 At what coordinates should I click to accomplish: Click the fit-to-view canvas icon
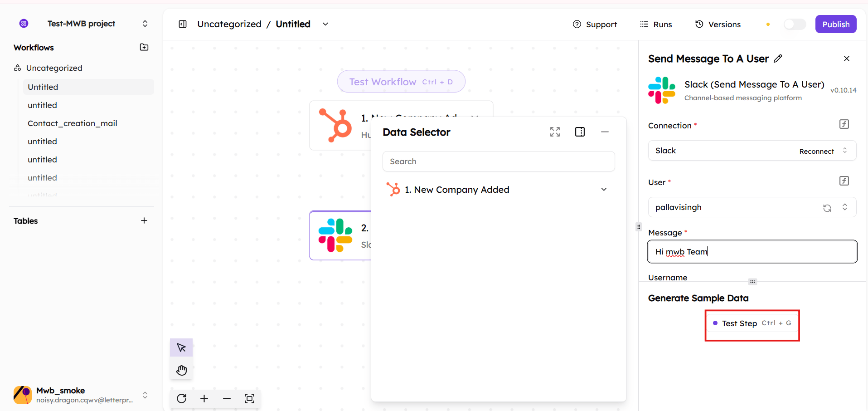pyautogui.click(x=249, y=398)
